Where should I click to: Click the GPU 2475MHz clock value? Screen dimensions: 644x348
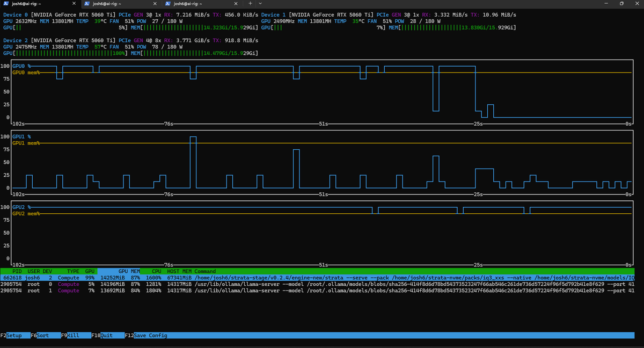pos(20,47)
